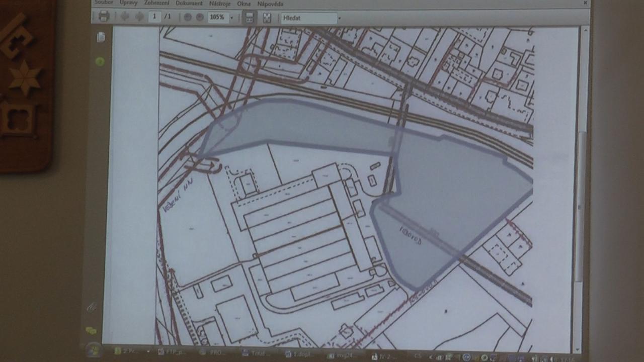The height and width of the screenshot is (362, 644).
Task: Click the Print icon in the toolbar
Action: pyautogui.click(x=104, y=17)
